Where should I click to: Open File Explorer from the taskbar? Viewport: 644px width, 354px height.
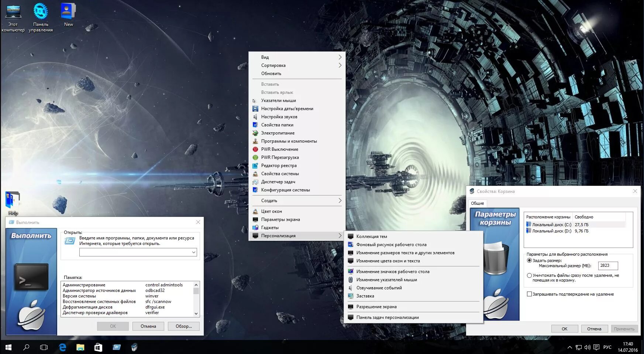[x=80, y=347]
